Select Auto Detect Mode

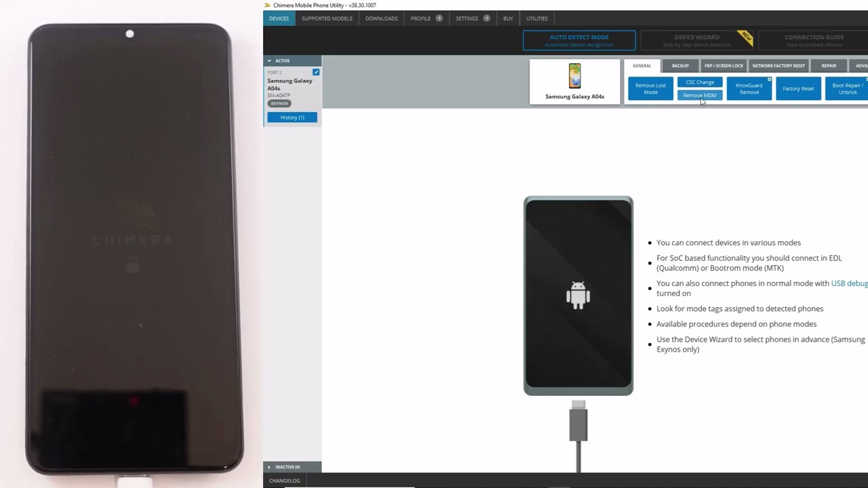coord(579,41)
